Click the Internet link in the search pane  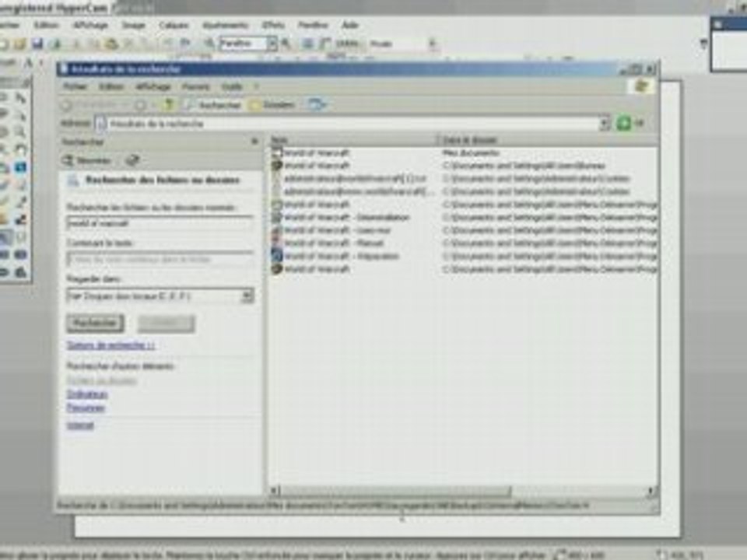(80, 425)
